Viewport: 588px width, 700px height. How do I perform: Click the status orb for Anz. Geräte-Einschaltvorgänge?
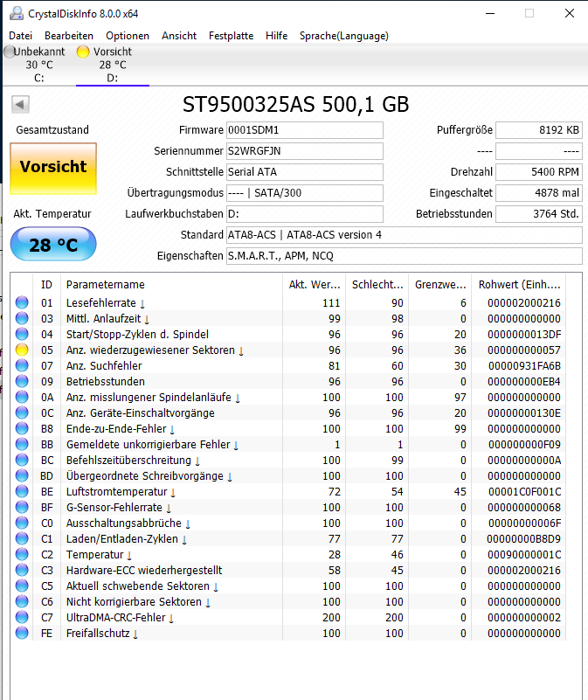22,412
